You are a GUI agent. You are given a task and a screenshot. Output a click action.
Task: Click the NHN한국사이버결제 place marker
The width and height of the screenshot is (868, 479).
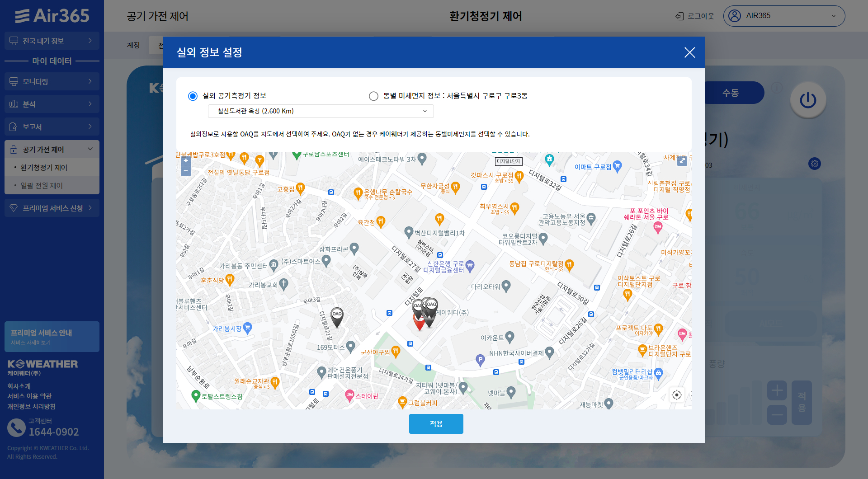pos(549,352)
